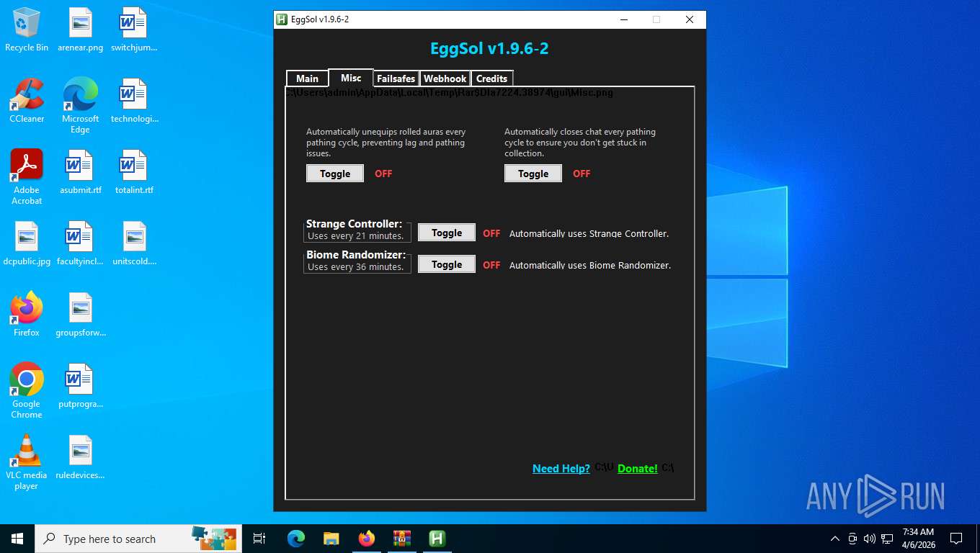This screenshot has height=553, width=980.
Task: Open network settings in system tray
Action: [888, 539]
